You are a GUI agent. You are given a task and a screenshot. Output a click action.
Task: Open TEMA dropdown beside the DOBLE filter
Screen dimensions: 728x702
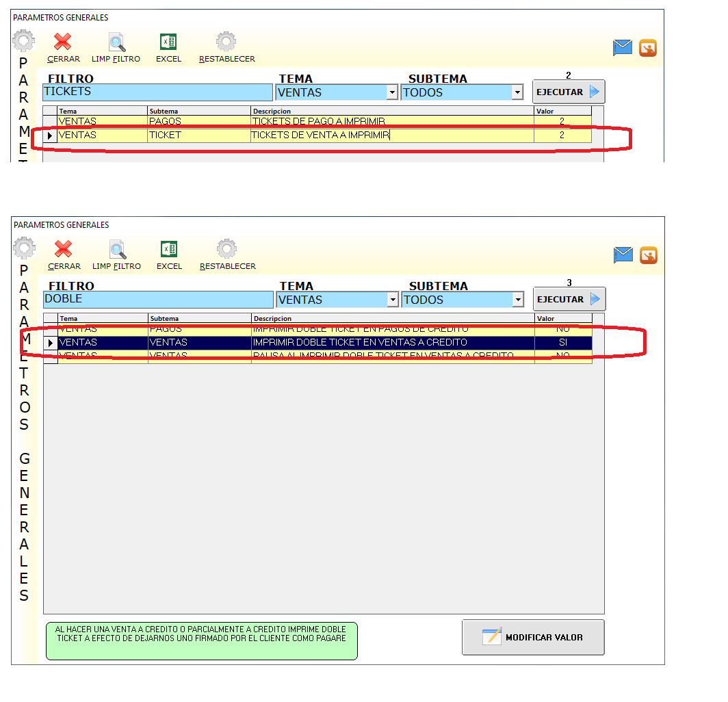pos(392,300)
